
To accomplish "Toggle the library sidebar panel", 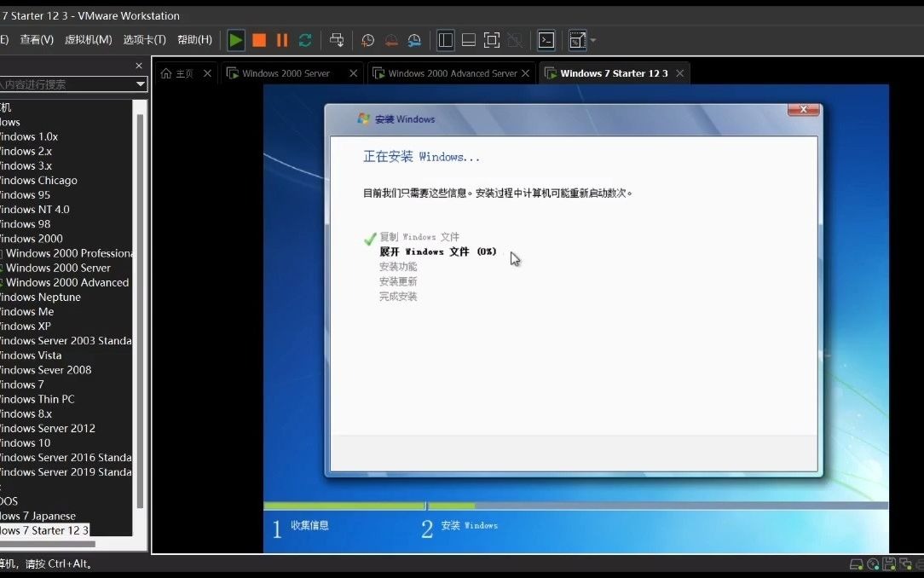I will (x=444, y=40).
